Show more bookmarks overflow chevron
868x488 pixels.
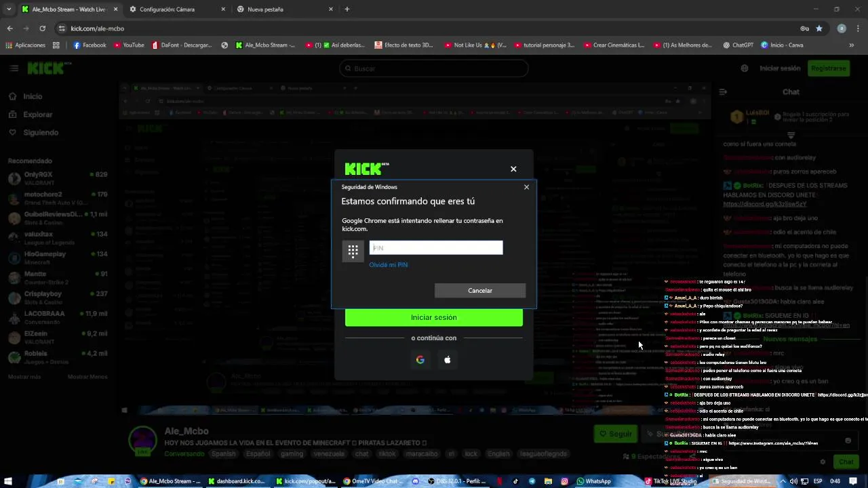[x=852, y=45]
